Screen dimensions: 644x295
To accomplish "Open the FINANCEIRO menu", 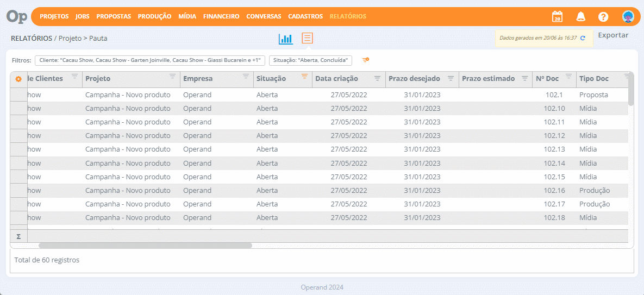I will [221, 17].
